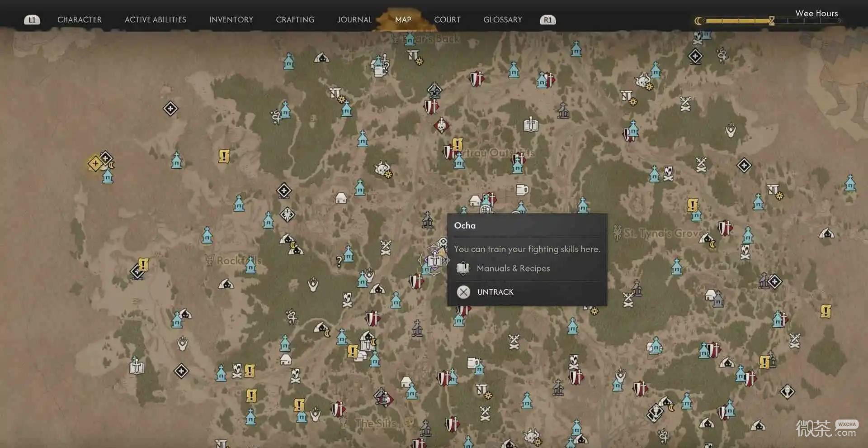Open the INVENTORY tab

click(231, 20)
